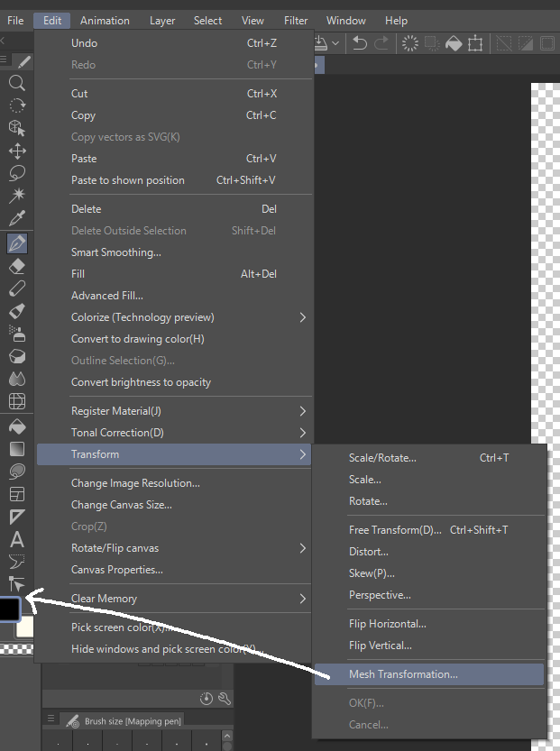Choose Change Canvas Size...

coord(174,505)
